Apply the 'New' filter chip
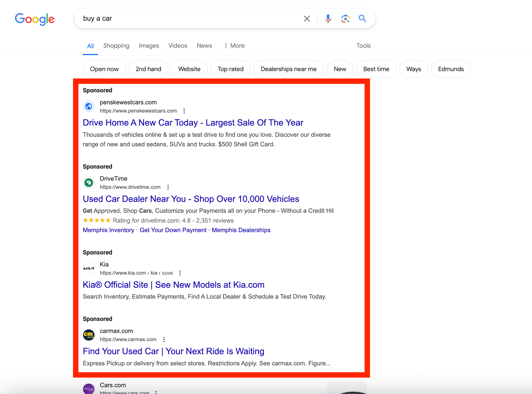Image resolution: width=532 pixels, height=394 pixels. point(340,69)
